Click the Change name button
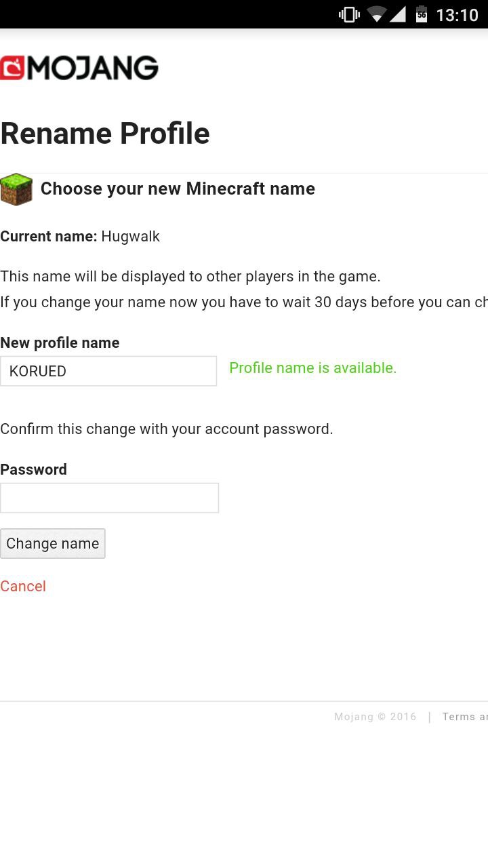This screenshot has height=868, width=488. 53,543
